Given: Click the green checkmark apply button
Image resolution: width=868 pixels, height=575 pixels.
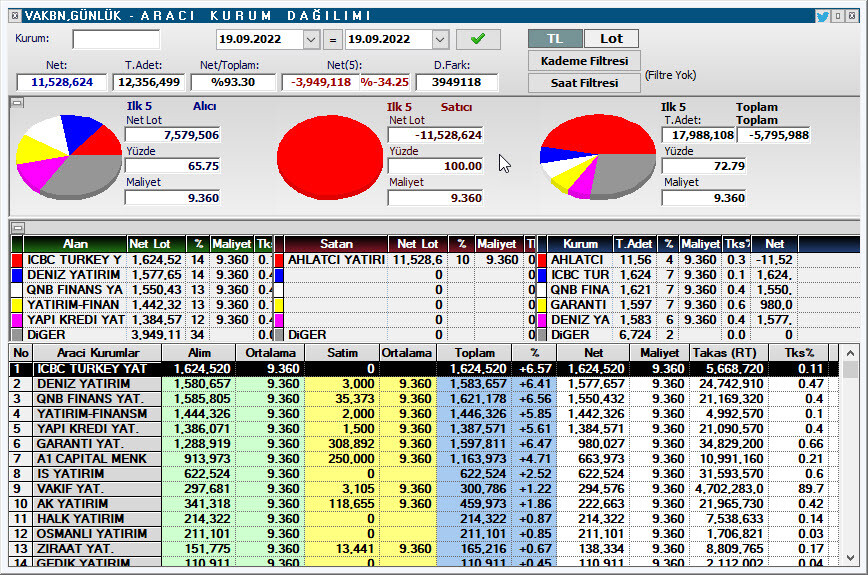Looking at the screenshot, I should tap(478, 39).
